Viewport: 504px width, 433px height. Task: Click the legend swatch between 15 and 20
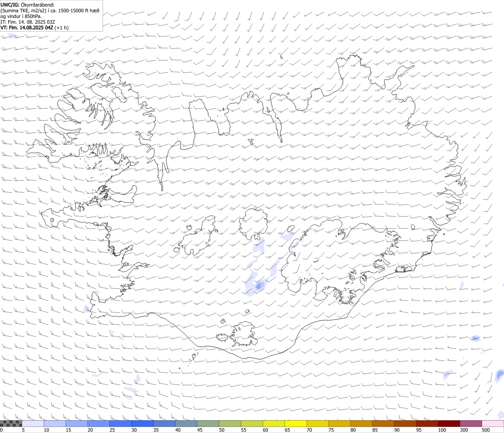77,423
